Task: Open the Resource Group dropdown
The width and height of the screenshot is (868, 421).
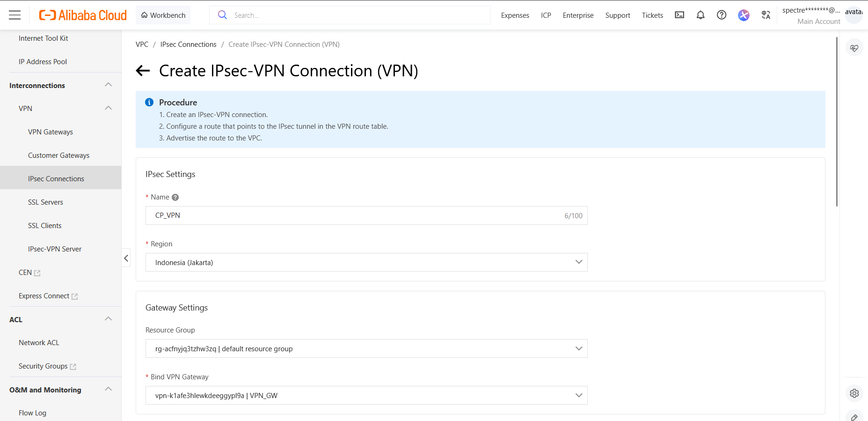Action: click(x=366, y=348)
